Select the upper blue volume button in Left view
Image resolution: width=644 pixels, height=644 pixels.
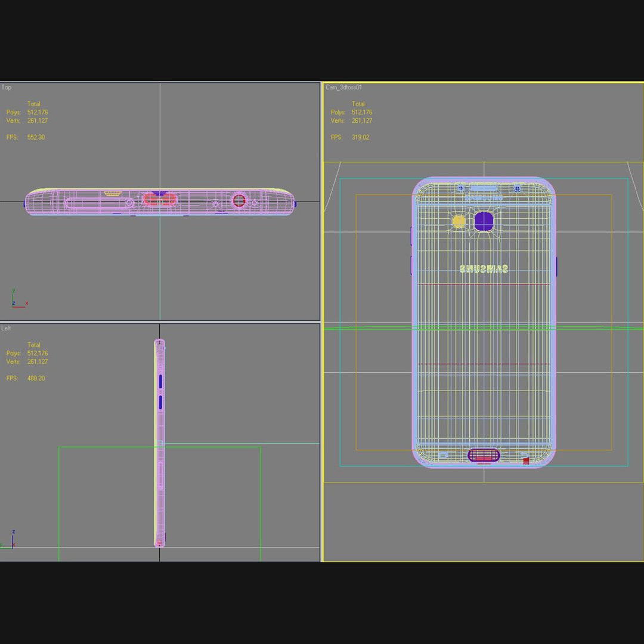[160, 381]
